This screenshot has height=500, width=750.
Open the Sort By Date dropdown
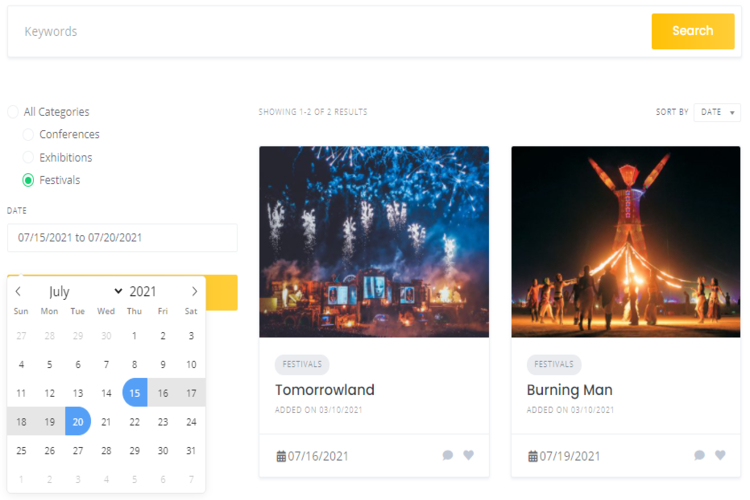717,112
